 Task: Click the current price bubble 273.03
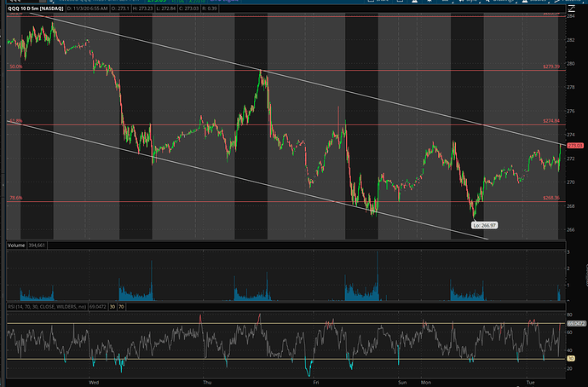pyautogui.click(x=575, y=146)
